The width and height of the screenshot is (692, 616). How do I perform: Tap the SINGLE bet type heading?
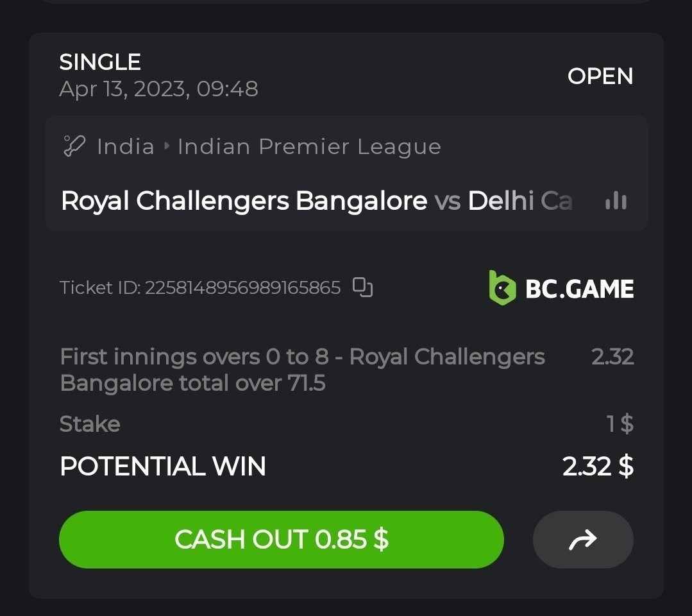click(x=100, y=62)
